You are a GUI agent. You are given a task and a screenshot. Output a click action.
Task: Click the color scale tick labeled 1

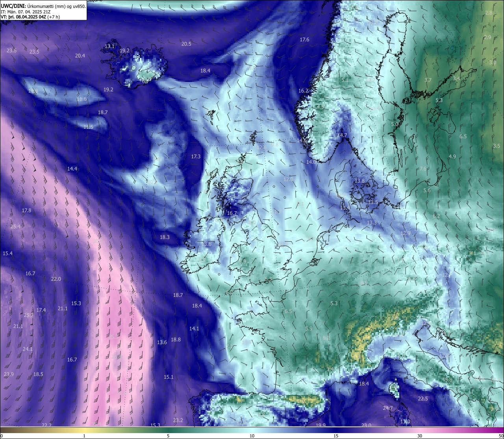tap(84, 436)
